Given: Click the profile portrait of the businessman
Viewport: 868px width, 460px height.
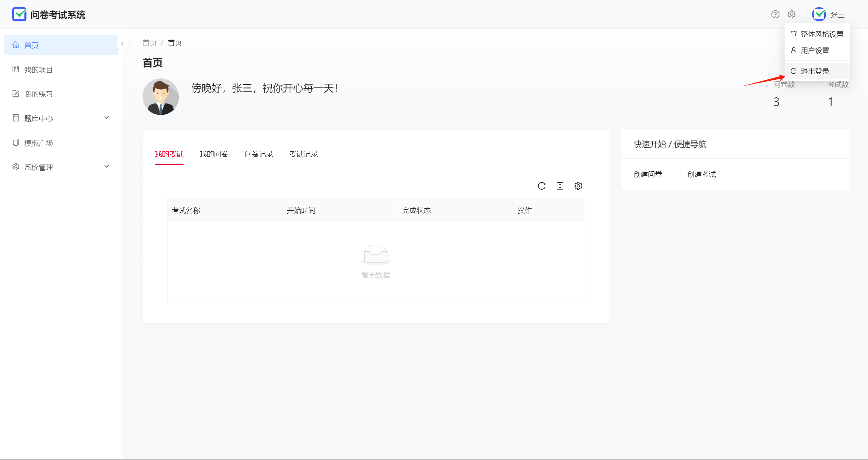Looking at the screenshot, I should pyautogui.click(x=161, y=97).
